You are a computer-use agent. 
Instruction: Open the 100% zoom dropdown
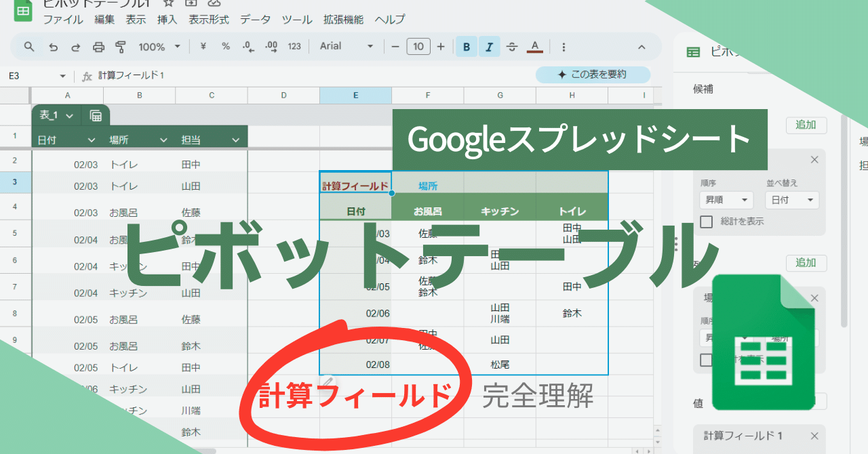[x=157, y=47]
